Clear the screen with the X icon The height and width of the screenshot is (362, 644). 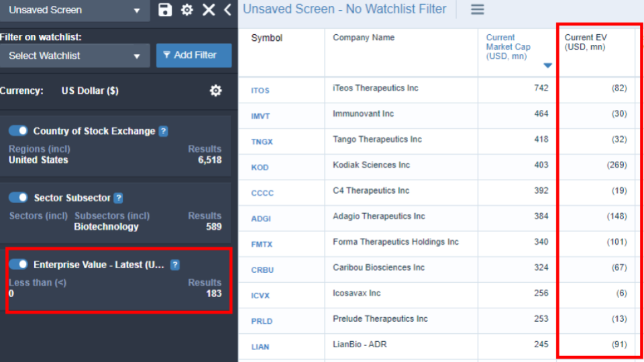tap(209, 9)
